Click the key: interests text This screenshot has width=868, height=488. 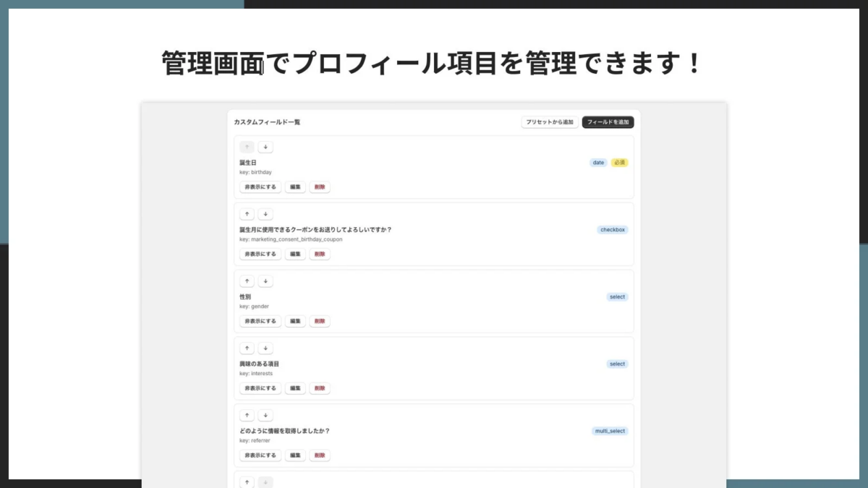pyautogui.click(x=256, y=374)
